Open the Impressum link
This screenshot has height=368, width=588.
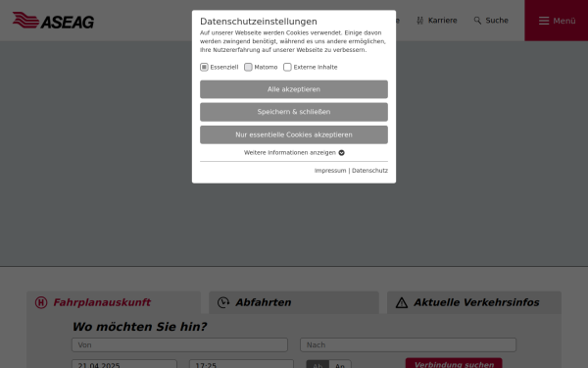point(330,171)
